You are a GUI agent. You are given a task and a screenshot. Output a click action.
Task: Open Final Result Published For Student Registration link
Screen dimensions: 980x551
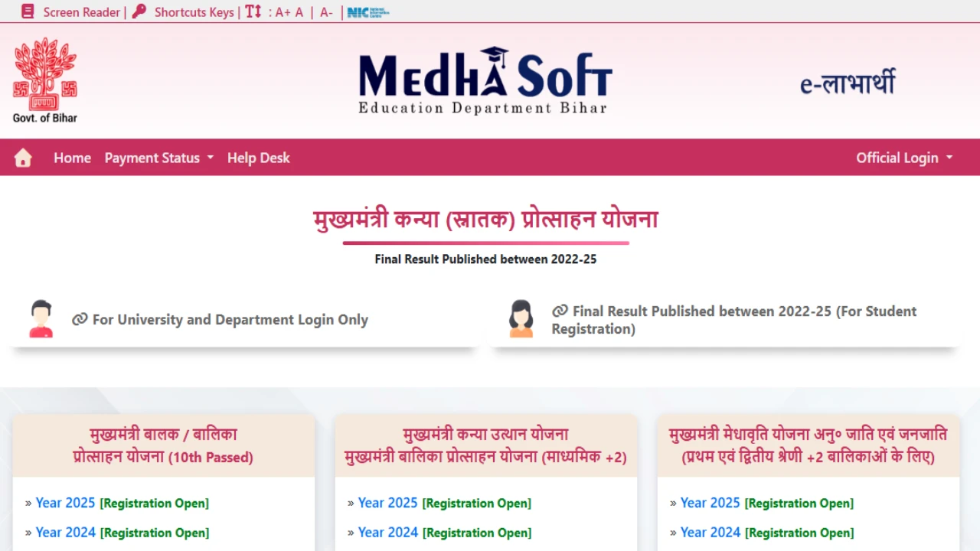(x=733, y=320)
